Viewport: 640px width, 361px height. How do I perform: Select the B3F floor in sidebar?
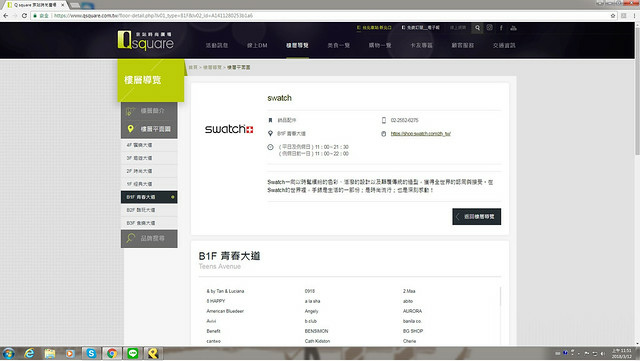pos(149,223)
